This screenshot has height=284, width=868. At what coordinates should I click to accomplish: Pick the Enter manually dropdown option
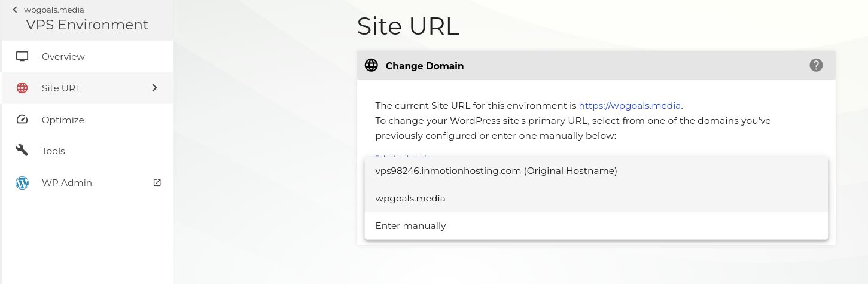pos(410,226)
